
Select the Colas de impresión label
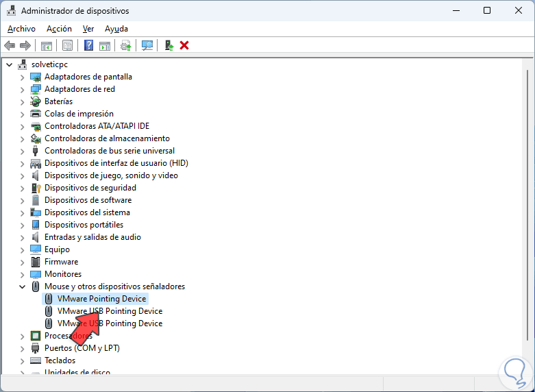coord(79,114)
